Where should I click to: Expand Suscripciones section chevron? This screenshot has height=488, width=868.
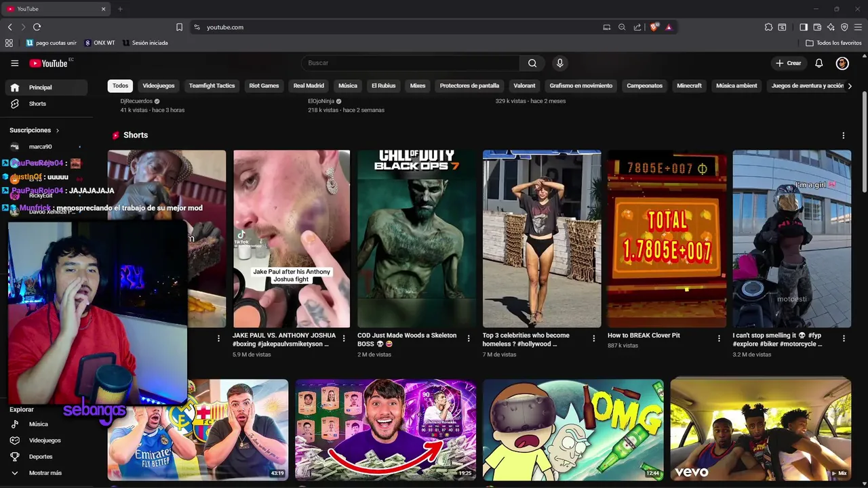(x=58, y=130)
